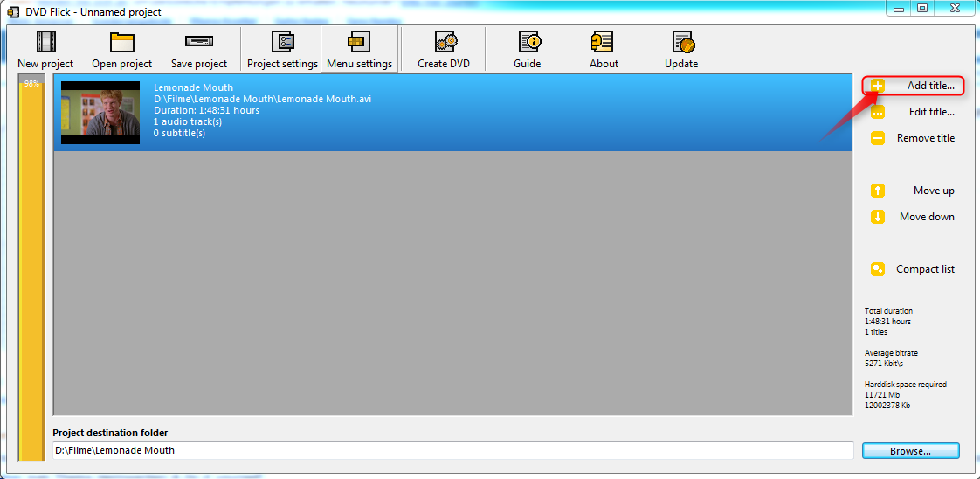Browse for a project destination folder
This screenshot has width=980, height=479.
coord(910,451)
